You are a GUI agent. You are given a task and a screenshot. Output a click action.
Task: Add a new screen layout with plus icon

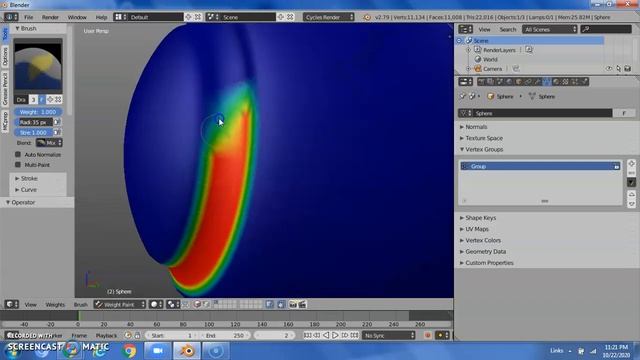[x=188, y=17]
